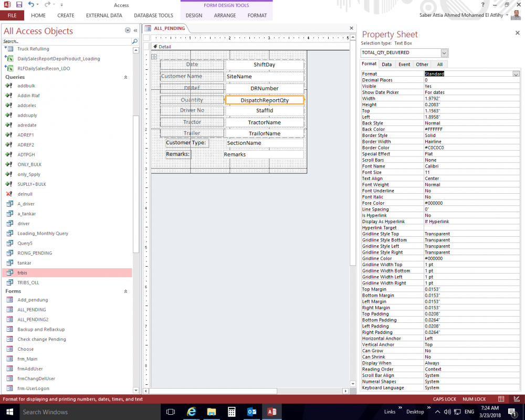This screenshot has width=525, height=420.
Task: Collapse the Forms group chevron
Action: [x=125, y=291]
